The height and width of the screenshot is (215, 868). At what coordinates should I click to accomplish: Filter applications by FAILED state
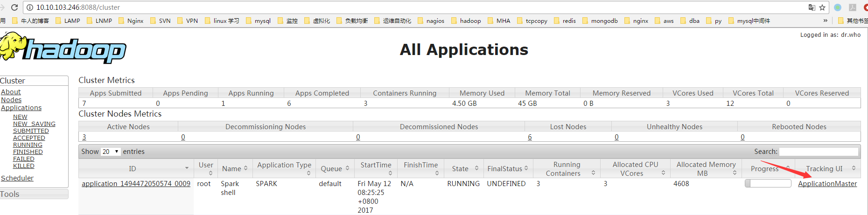(x=24, y=159)
